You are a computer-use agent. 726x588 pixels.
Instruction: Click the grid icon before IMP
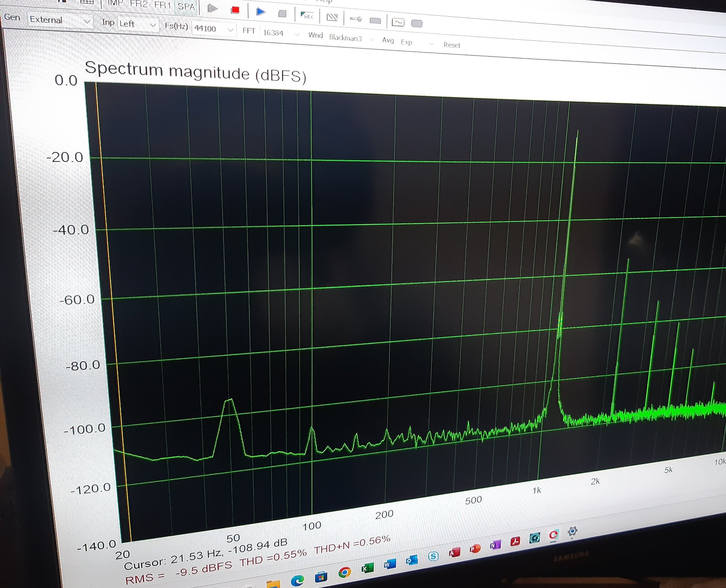pos(87,1)
